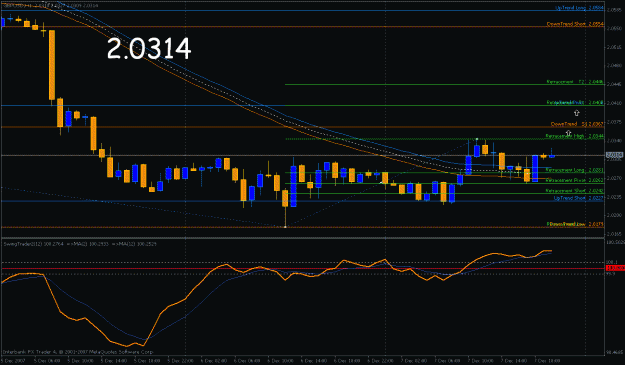Click the DownTrend Low label
The height and width of the screenshot is (365, 625).
pos(575,224)
